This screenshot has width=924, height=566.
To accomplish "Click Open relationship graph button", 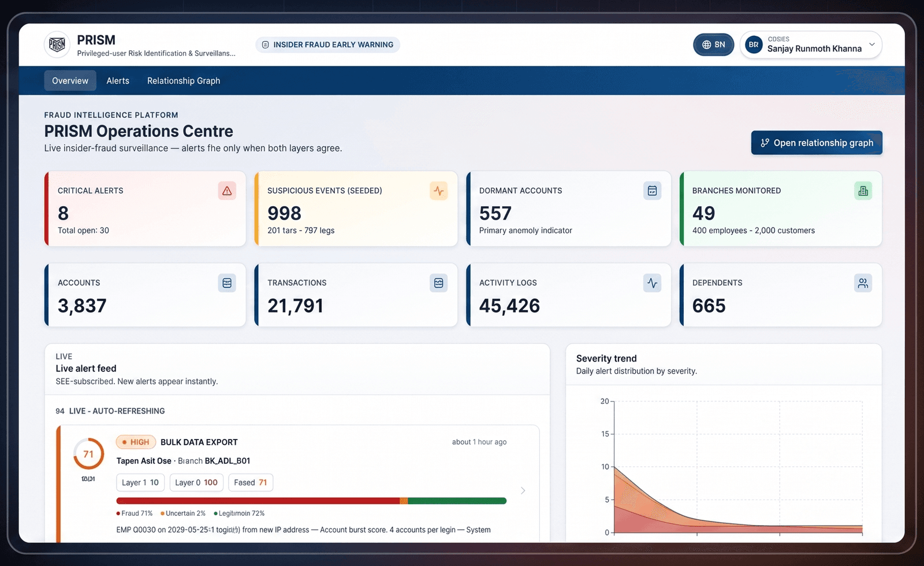I will tap(817, 143).
